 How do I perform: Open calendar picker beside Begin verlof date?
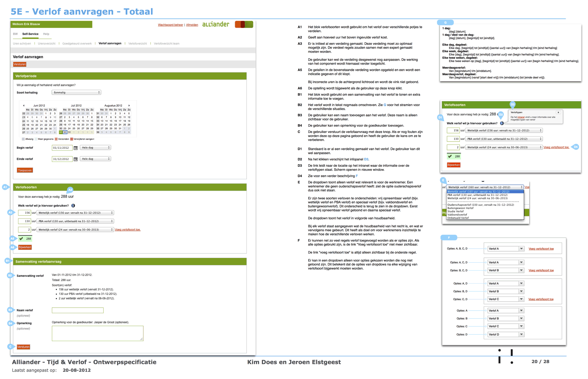click(x=76, y=148)
